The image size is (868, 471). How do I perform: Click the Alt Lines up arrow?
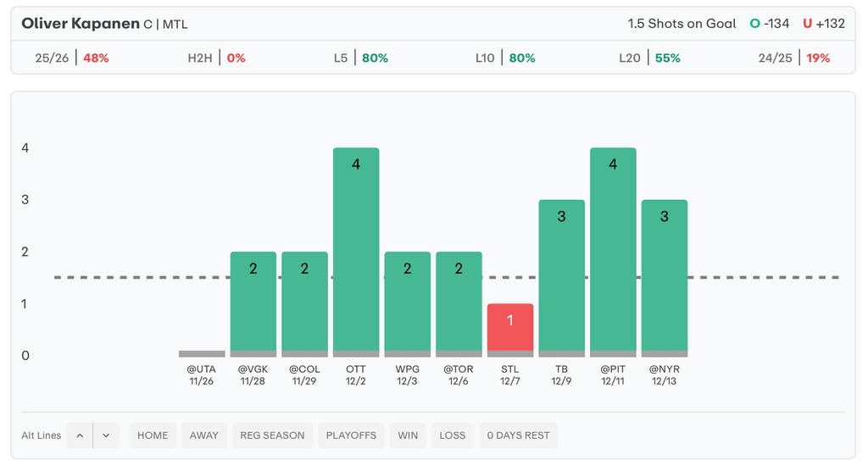point(80,435)
